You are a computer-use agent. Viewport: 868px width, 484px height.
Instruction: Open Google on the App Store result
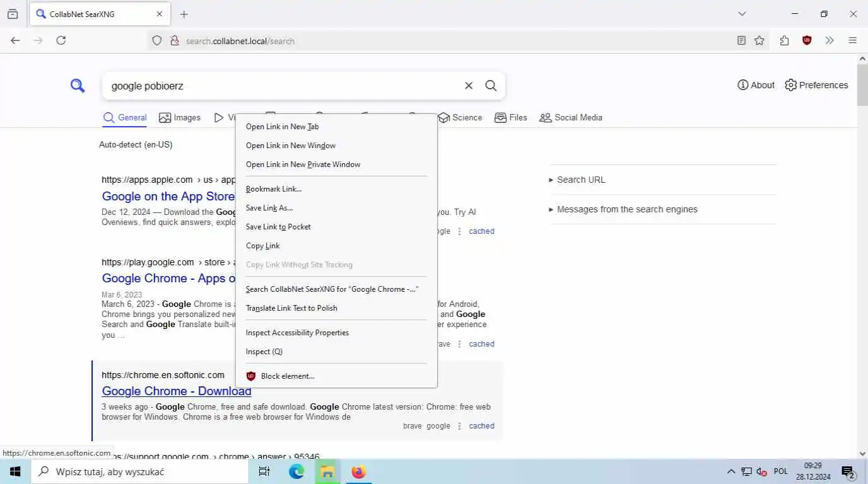tap(168, 197)
